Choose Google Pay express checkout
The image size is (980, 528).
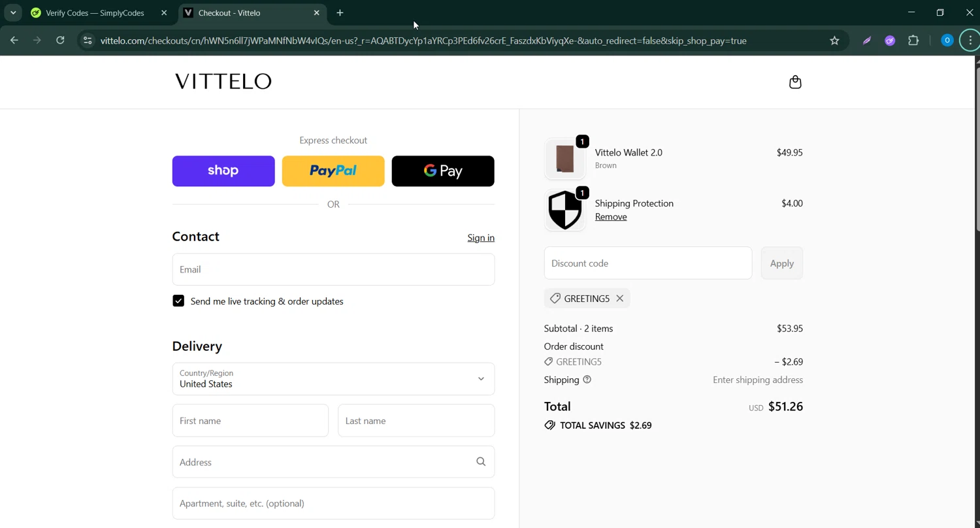pyautogui.click(x=443, y=171)
